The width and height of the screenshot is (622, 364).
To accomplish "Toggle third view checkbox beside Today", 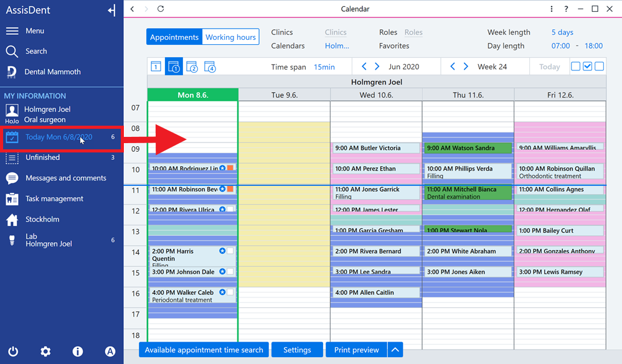I will pos(600,66).
